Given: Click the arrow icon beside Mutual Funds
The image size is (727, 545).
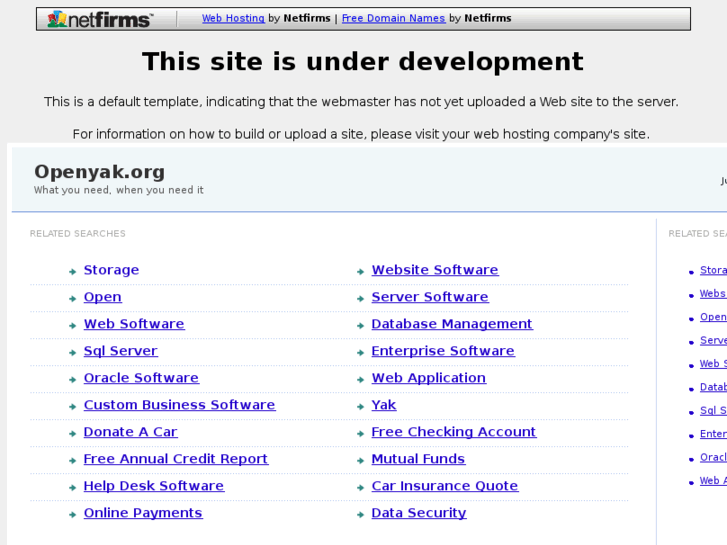Looking at the screenshot, I should point(360,460).
